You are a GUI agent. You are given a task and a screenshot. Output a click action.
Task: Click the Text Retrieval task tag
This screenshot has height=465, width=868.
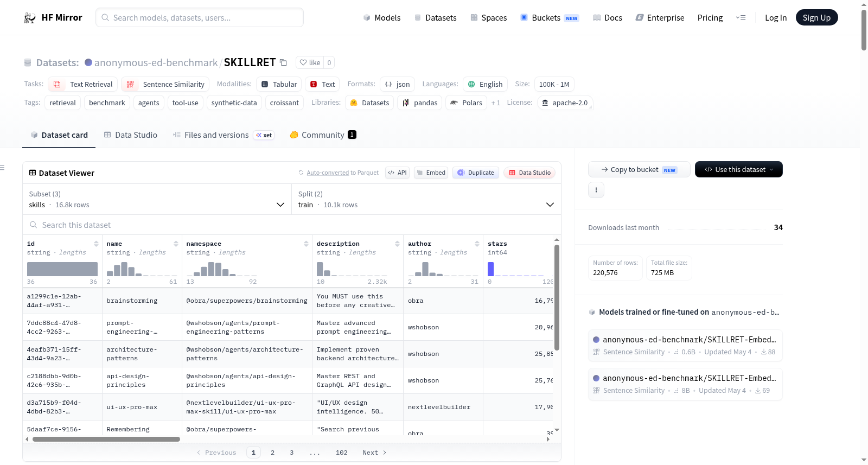83,84
